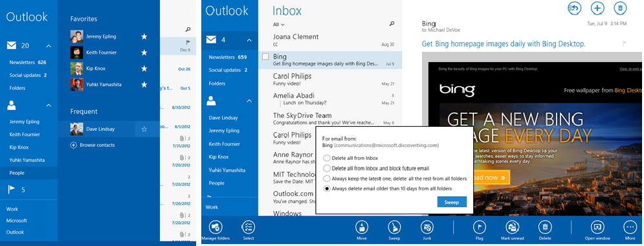The height and width of the screenshot is (246, 644).
Task: Open the Get Bing homepage images subject link
Action: (x=504, y=43)
